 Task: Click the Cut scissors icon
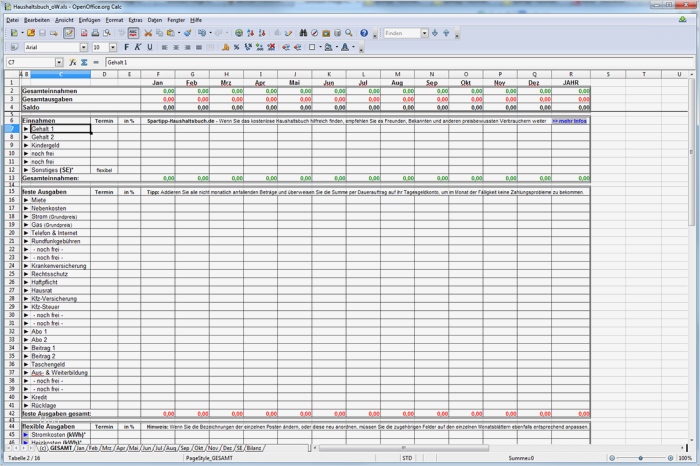pyautogui.click(x=148, y=33)
